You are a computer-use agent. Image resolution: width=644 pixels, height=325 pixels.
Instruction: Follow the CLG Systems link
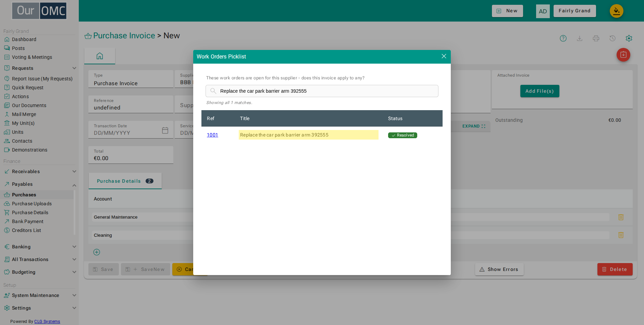[x=47, y=322]
